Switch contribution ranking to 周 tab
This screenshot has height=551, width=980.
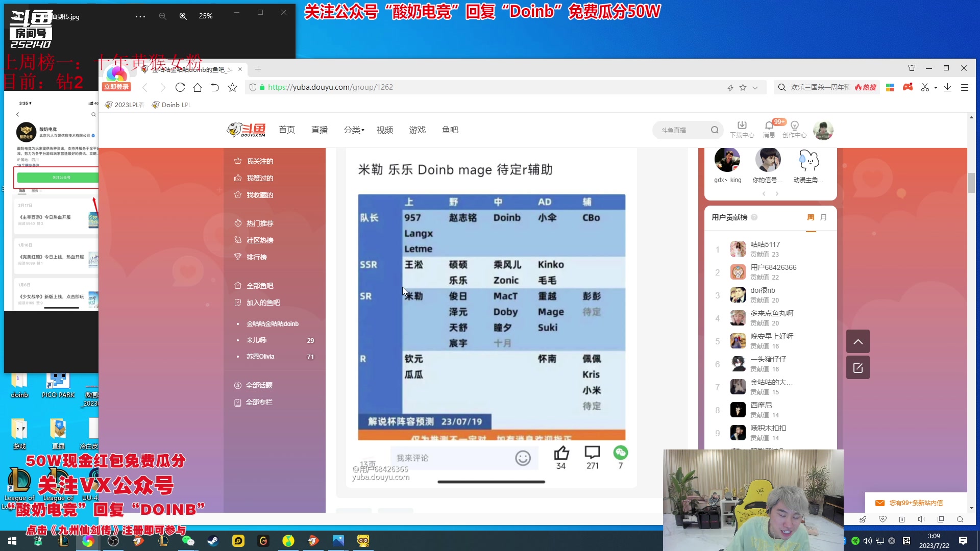coord(811,217)
